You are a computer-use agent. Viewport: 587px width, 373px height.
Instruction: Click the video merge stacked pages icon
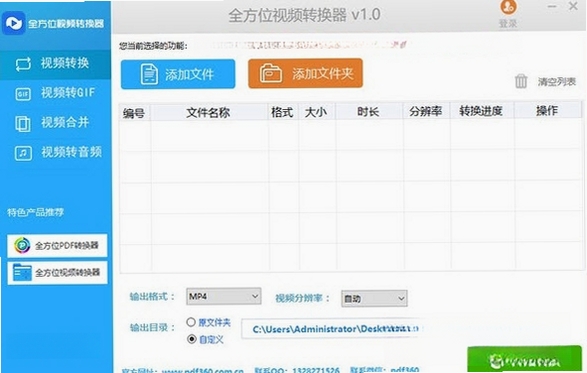[x=23, y=123]
